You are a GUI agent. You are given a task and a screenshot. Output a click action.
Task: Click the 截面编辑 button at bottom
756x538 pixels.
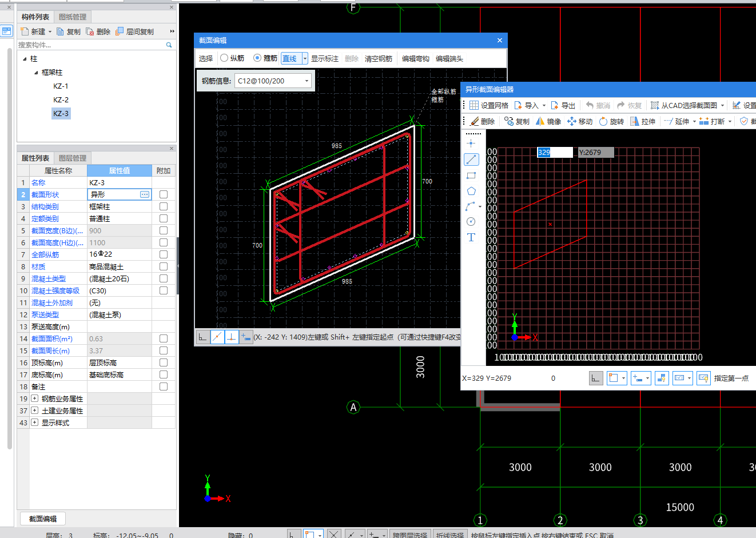pyautogui.click(x=43, y=519)
